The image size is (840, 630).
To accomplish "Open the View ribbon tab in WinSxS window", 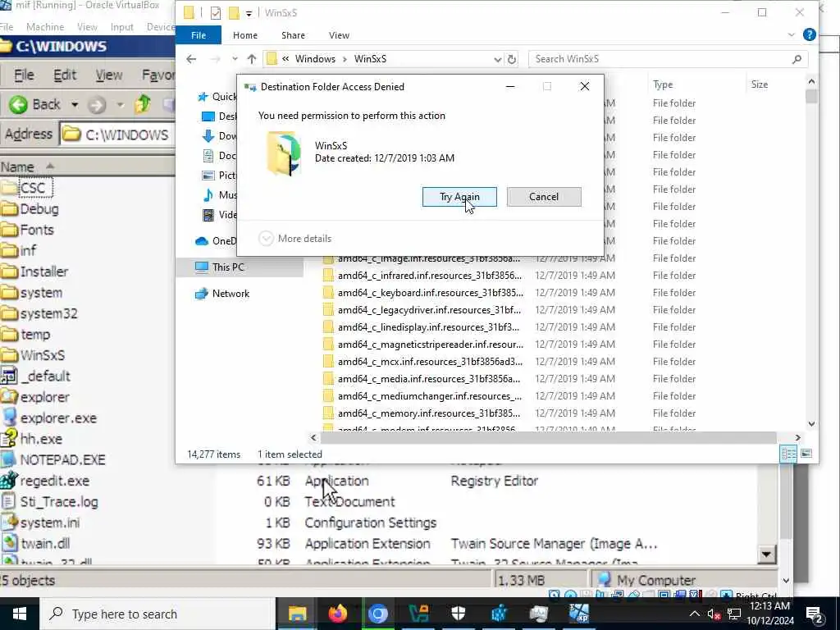I will pyautogui.click(x=339, y=34).
